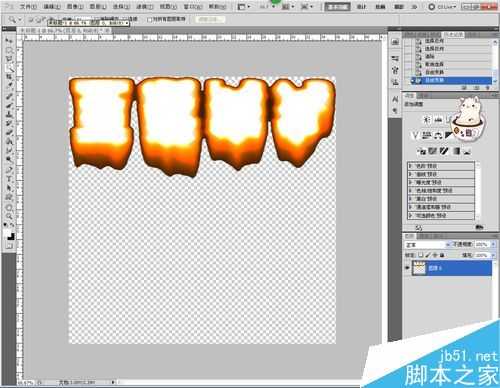Expand the 曝光度 预设 preset group
Viewport: 500px width, 388px height.
pos(441,182)
